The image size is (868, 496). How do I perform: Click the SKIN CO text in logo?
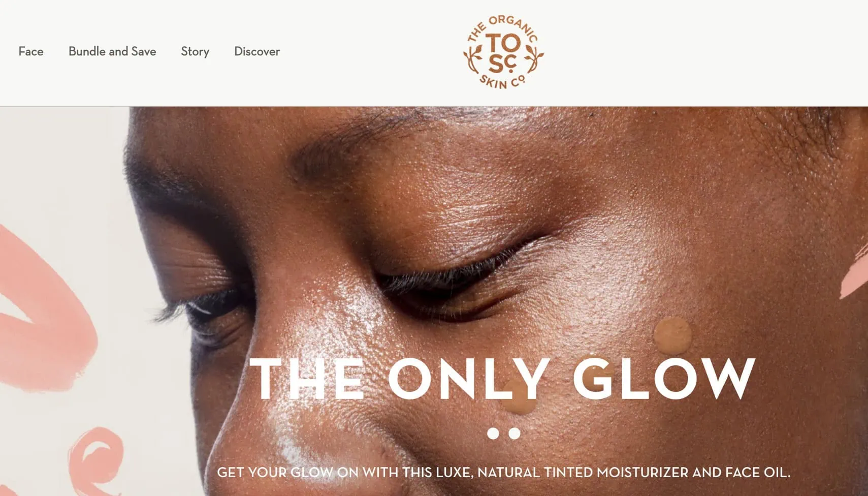503,81
